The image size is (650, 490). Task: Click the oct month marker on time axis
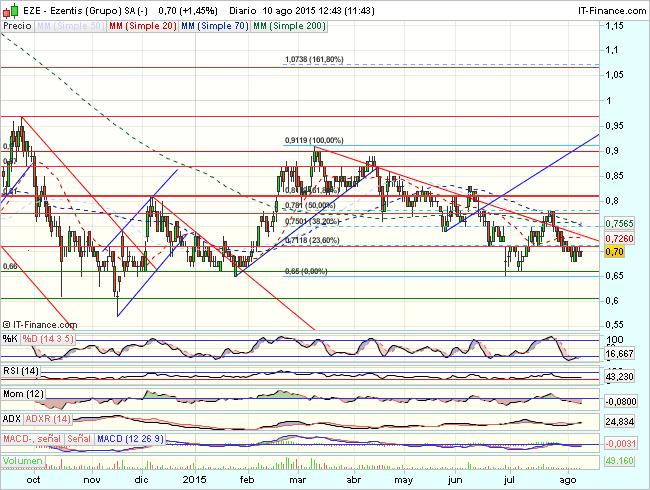click(33, 480)
